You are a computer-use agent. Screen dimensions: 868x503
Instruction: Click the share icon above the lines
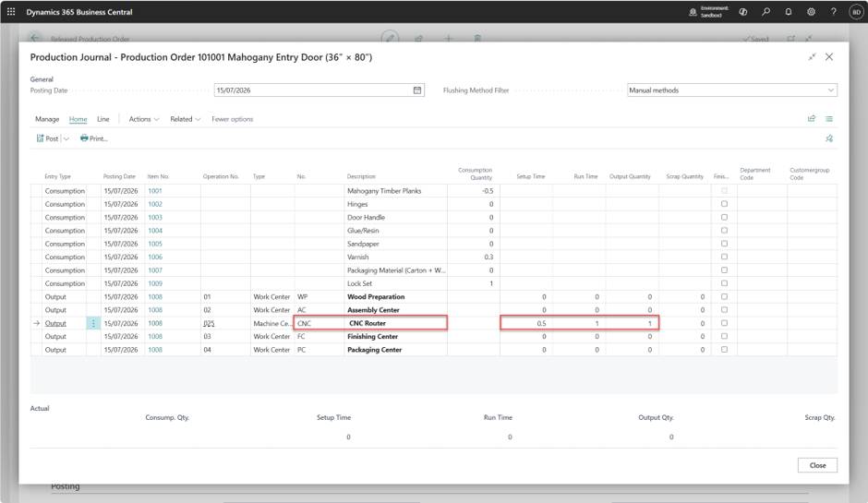click(x=812, y=118)
